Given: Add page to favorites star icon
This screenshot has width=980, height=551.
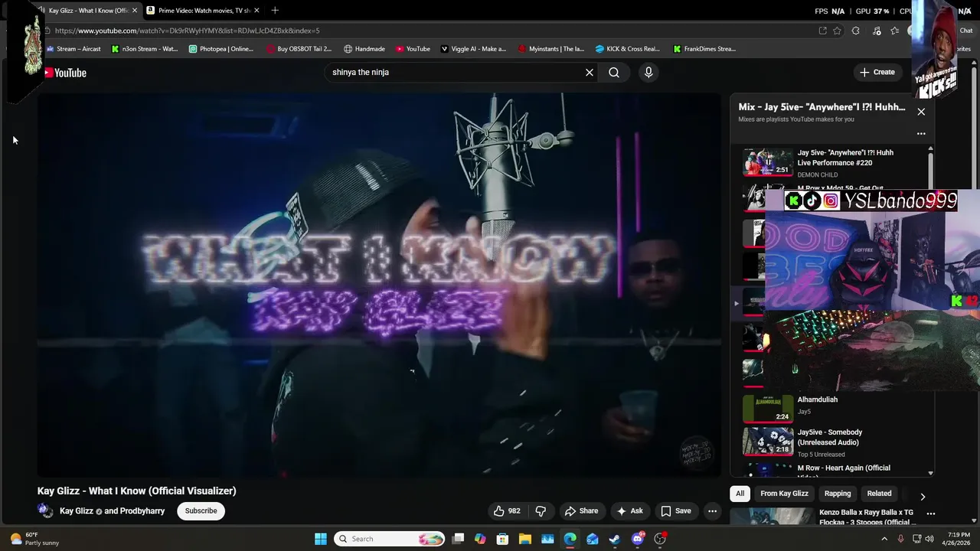Looking at the screenshot, I should [x=838, y=31].
